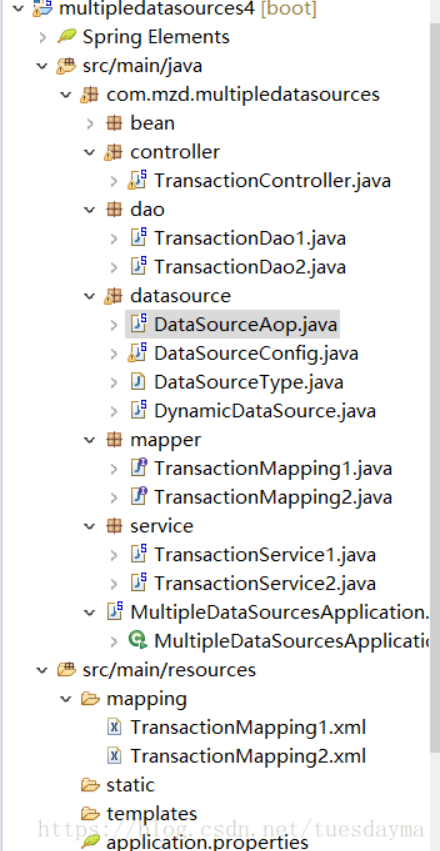Select the bean package label
This screenshot has height=851, width=440.
tap(152, 123)
